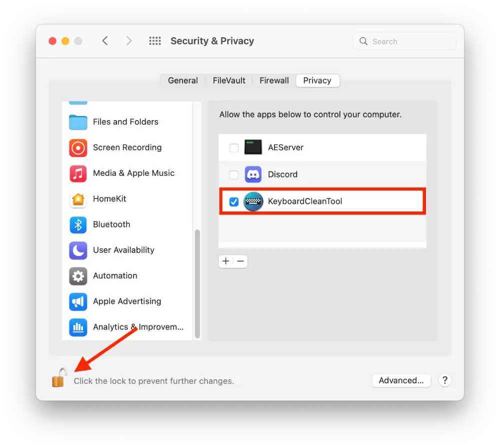Open the User Availability moon icon
The image size is (500, 448).
click(78, 250)
